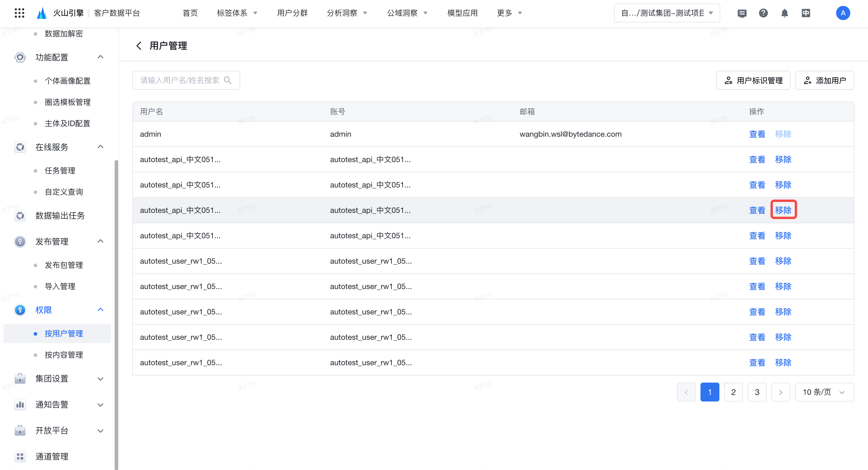Click the 通道管理 grid icon

click(20, 456)
